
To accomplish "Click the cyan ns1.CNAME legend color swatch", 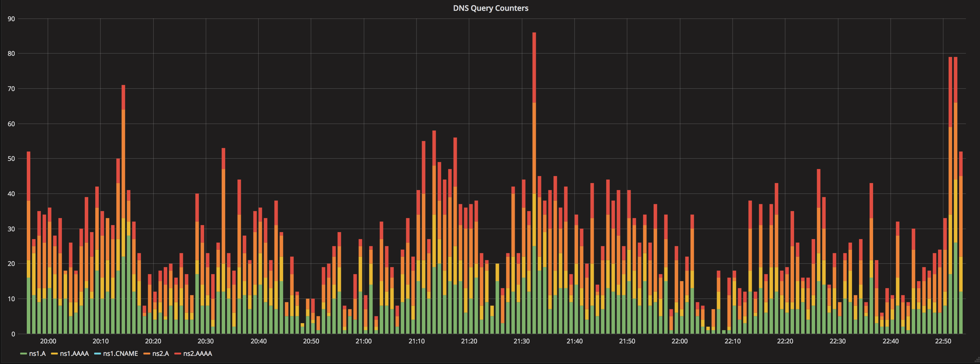I will pos(97,354).
